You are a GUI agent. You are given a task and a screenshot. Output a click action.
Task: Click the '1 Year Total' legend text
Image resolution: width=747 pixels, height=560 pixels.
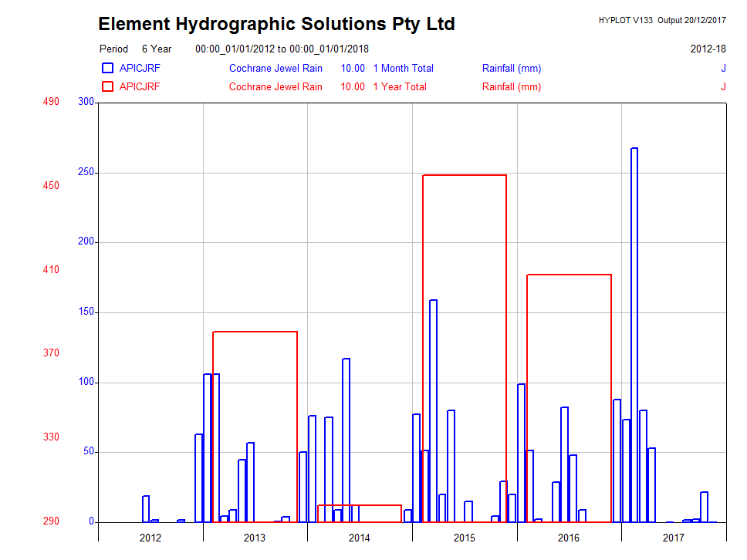click(399, 87)
